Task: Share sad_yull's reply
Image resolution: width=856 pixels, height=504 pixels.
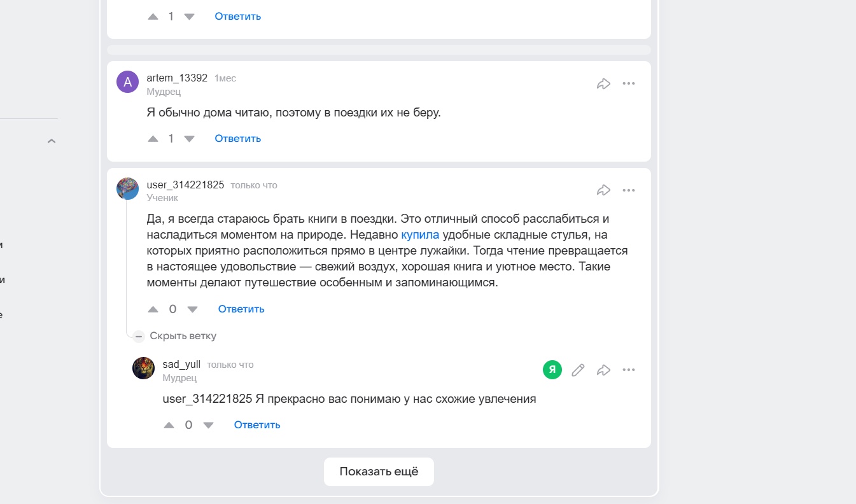Action: point(603,369)
